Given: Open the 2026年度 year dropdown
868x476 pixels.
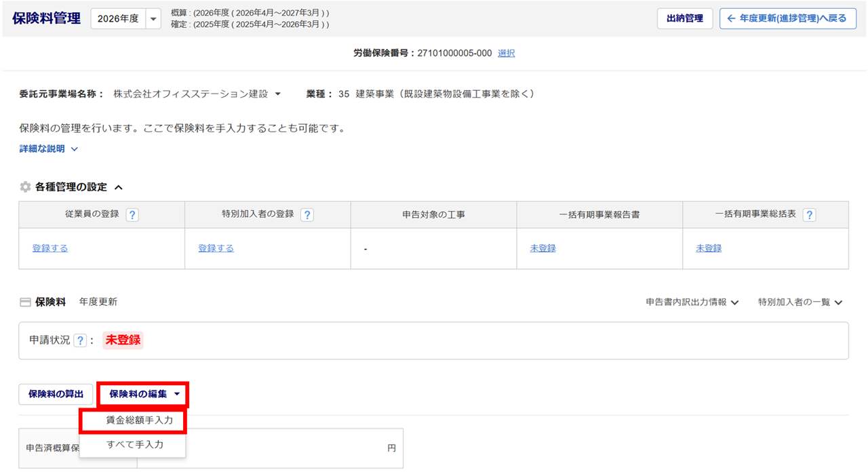Looking at the screenshot, I should click(153, 19).
